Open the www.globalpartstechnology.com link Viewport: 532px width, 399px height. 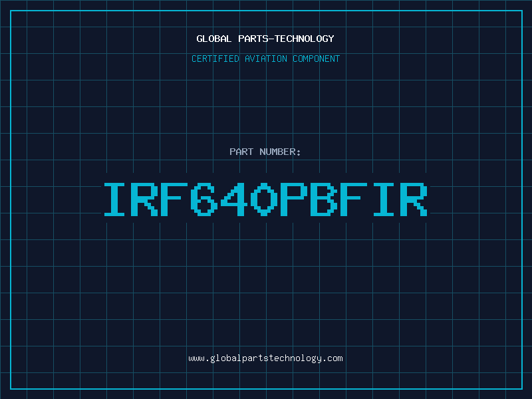pyautogui.click(x=265, y=358)
